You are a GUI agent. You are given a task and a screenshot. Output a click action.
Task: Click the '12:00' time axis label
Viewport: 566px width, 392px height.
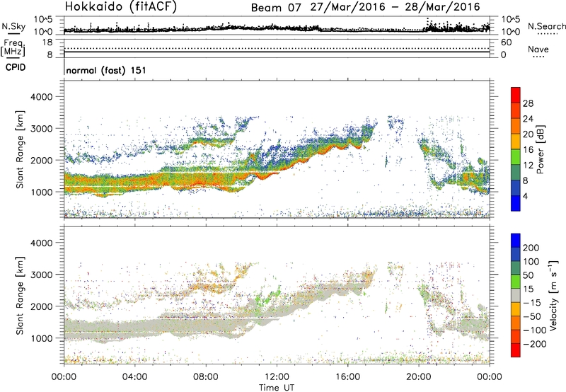tap(277, 377)
